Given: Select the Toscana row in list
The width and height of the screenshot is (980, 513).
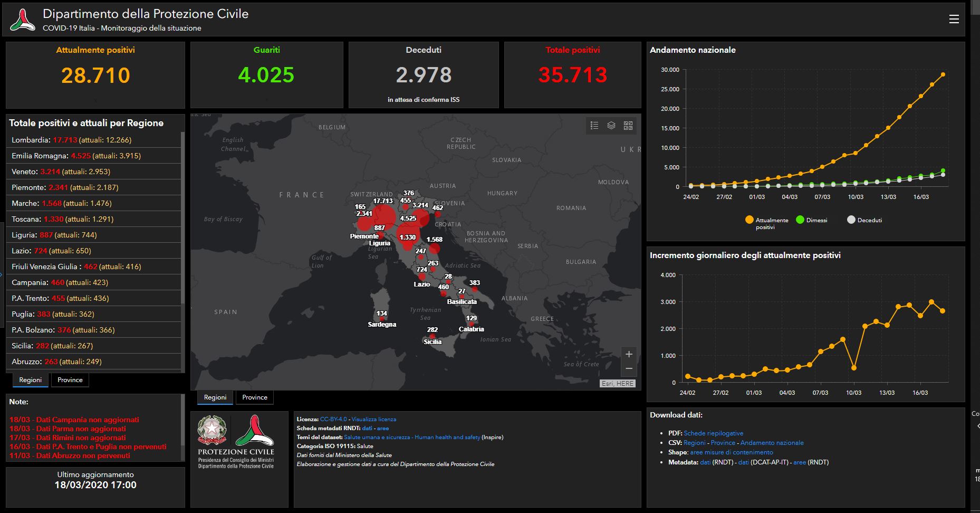Looking at the screenshot, I should 93,219.
